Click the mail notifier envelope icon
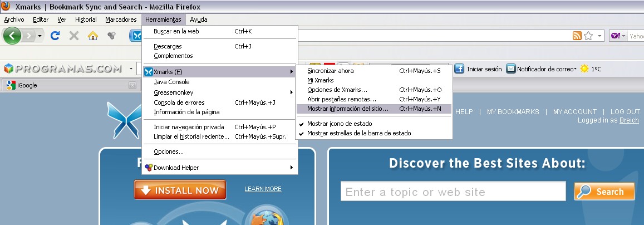644x225 pixels. click(x=510, y=69)
